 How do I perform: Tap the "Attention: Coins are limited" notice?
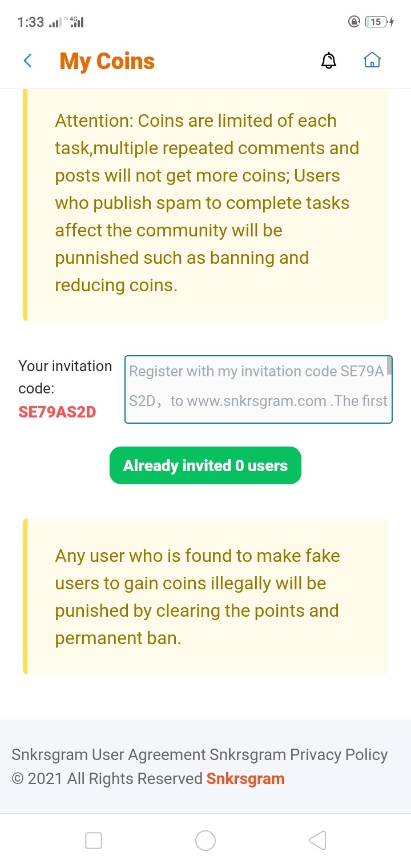pos(205,203)
